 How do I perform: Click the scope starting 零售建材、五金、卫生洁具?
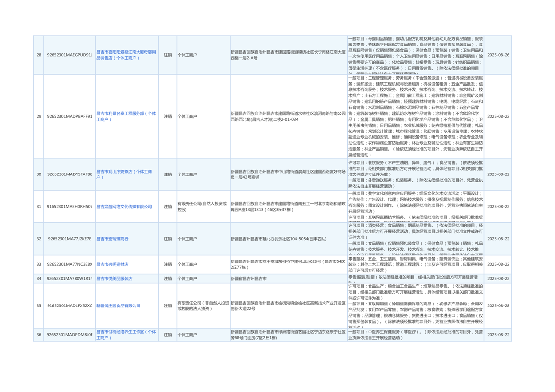click(416, 264)
